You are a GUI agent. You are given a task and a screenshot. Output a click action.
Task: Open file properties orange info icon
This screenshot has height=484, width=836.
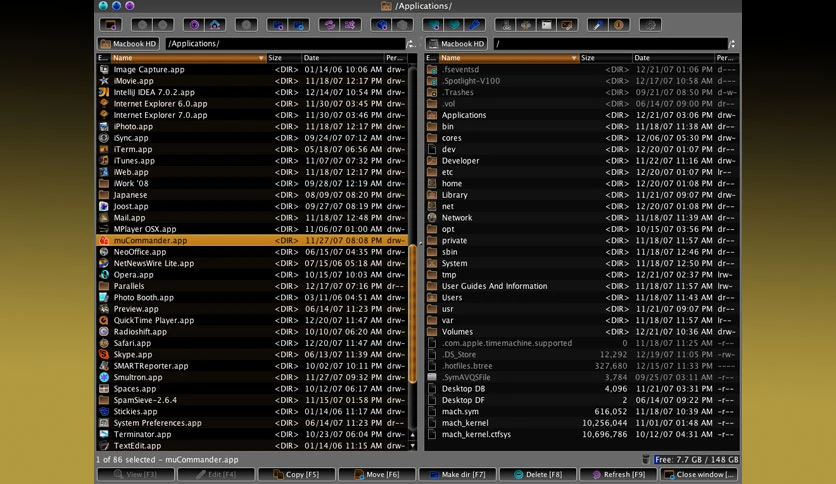(618, 25)
